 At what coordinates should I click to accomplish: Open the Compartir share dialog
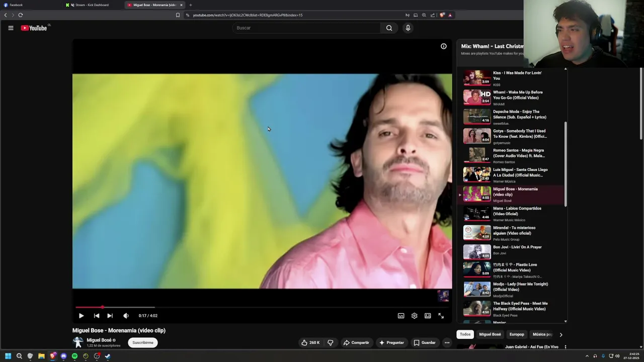[356, 343]
